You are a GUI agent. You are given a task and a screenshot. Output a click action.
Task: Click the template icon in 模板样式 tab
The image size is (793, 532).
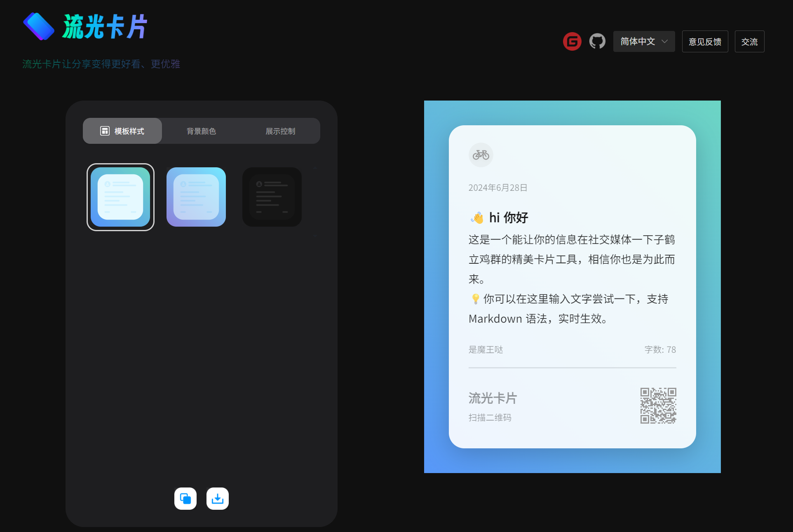click(105, 131)
